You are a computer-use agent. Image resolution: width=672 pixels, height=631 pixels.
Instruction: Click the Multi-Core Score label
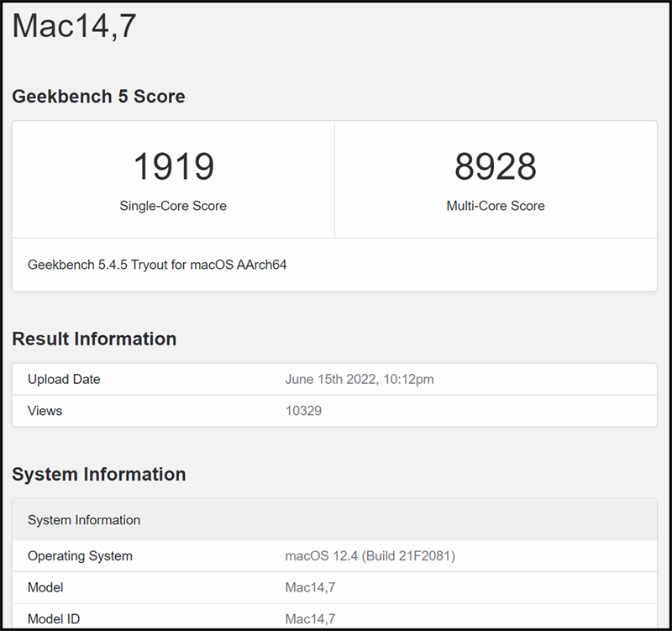tap(496, 206)
